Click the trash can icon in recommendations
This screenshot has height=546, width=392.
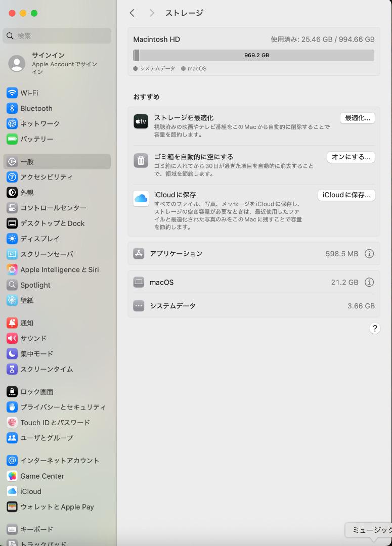[x=141, y=161]
